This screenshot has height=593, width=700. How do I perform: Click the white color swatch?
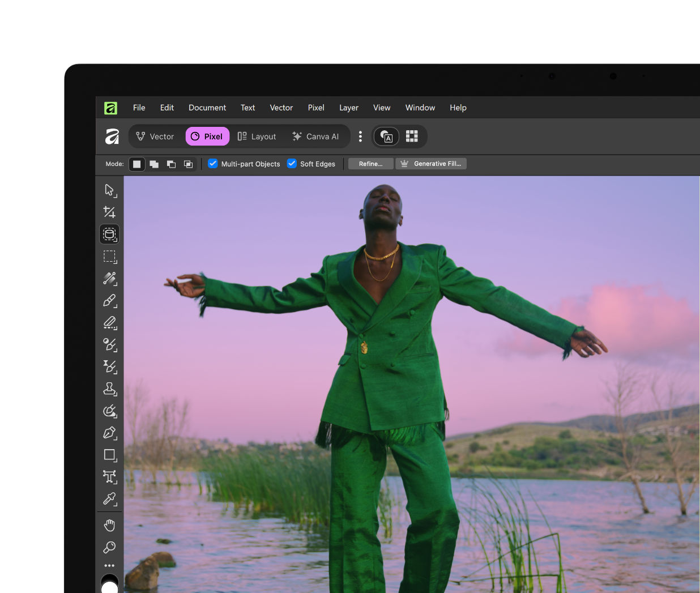coord(109,588)
